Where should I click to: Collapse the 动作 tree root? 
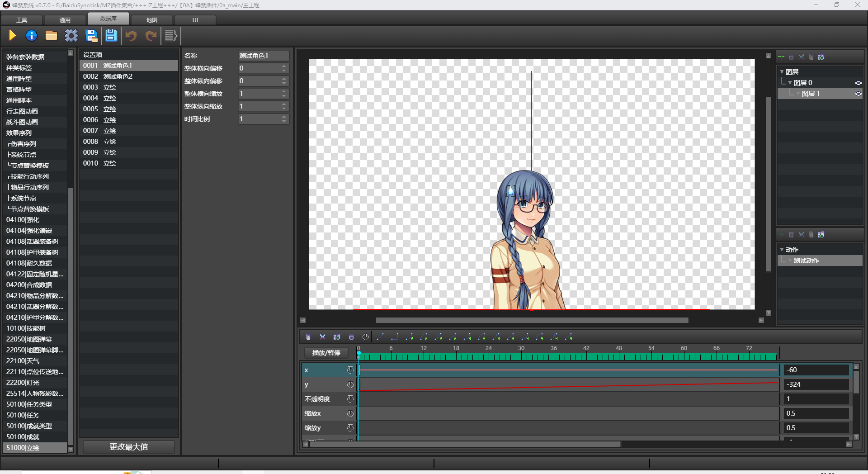point(782,250)
